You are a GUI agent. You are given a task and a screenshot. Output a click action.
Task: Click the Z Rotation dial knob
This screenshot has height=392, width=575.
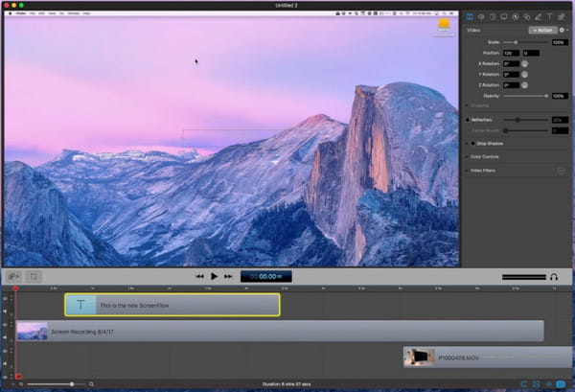tap(525, 85)
